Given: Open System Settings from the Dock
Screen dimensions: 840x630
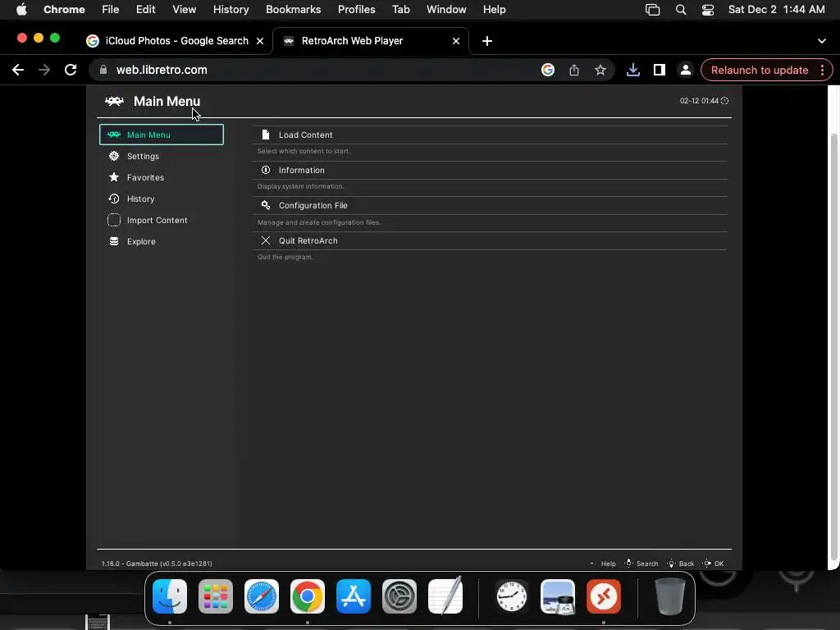Looking at the screenshot, I should coord(399,596).
